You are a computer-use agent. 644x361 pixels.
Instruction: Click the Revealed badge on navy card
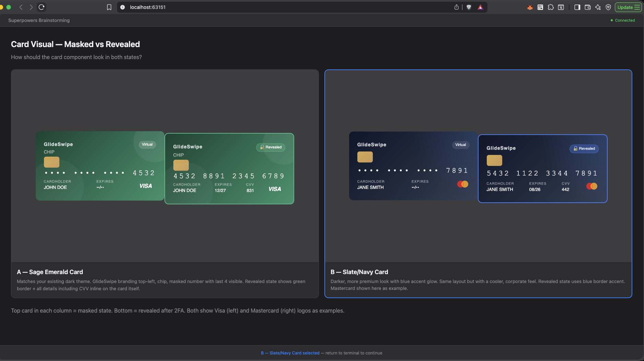point(584,149)
